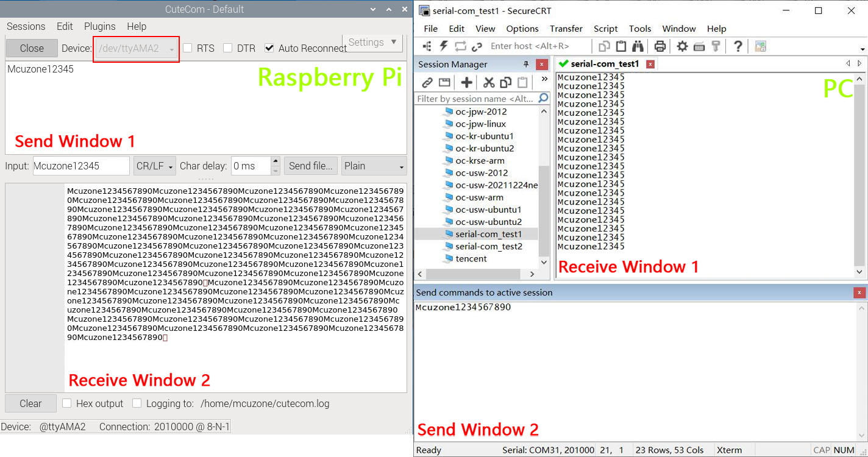
Task: Enable Hex output checkbox
Action: point(67,403)
